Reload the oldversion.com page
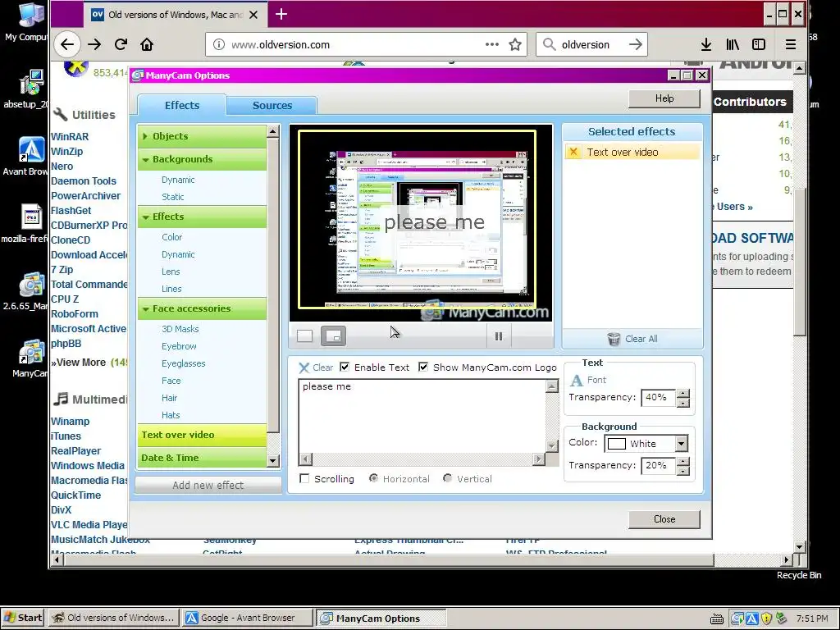The height and width of the screenshot is (630, 840). (x=121, y=44)
